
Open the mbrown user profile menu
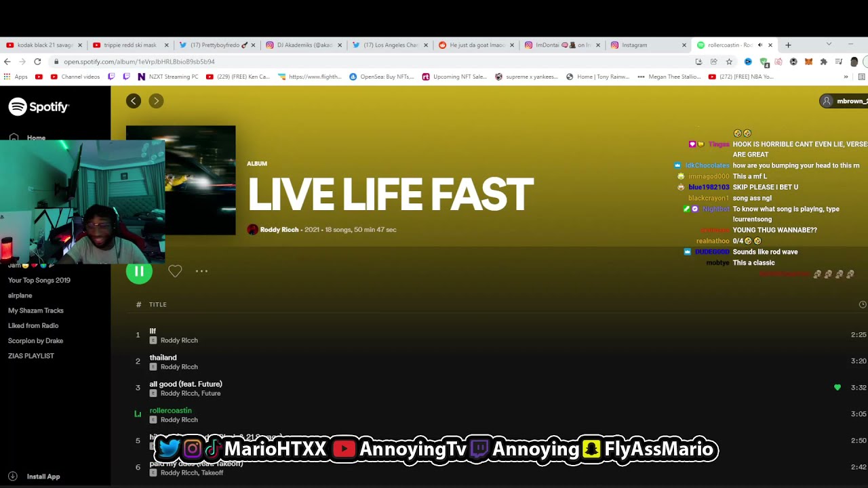844,101
